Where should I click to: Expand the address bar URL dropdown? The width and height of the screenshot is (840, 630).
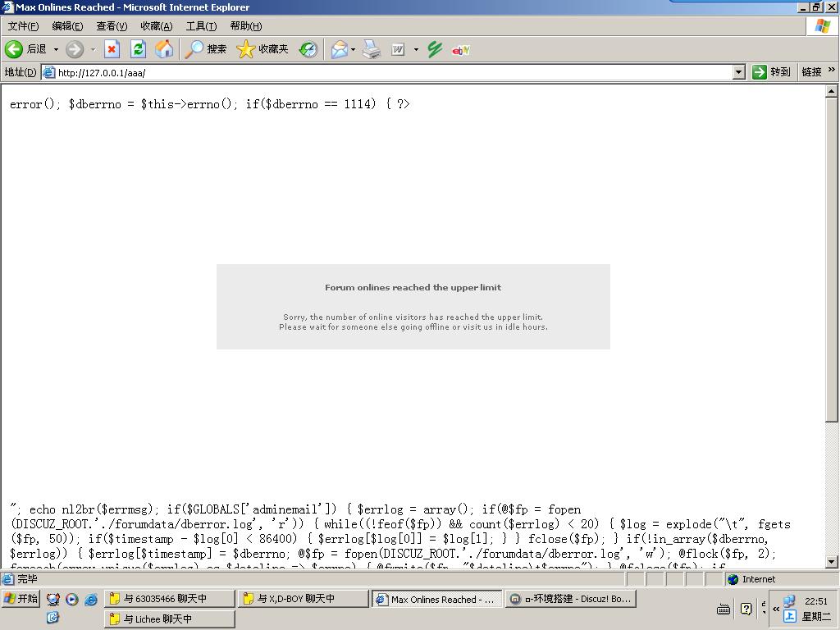[738, 72]
